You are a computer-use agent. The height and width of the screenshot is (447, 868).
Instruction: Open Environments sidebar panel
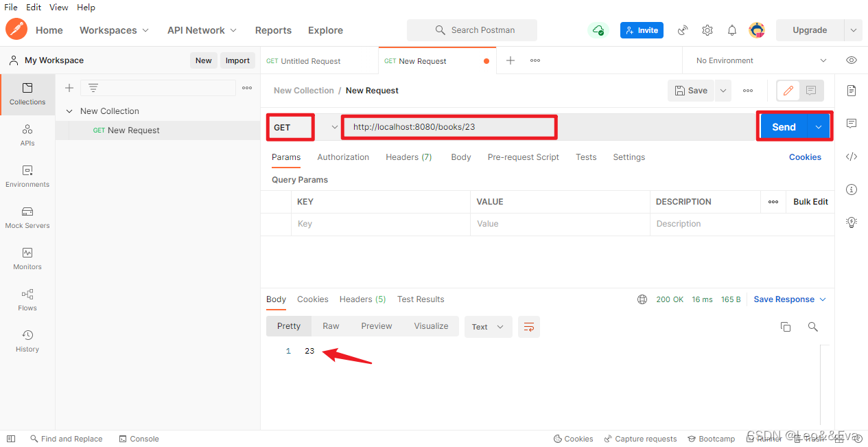coord(27,176)
